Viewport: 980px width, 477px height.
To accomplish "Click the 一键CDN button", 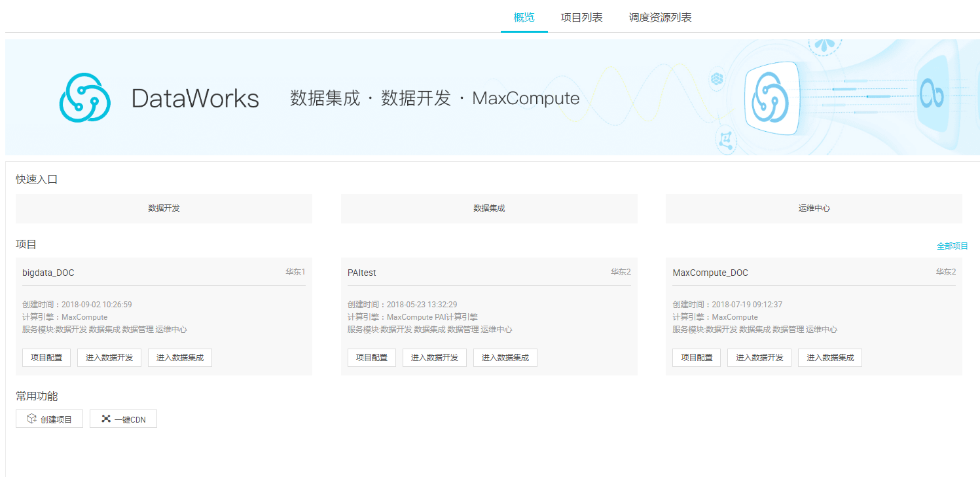I will pos(123,419).
